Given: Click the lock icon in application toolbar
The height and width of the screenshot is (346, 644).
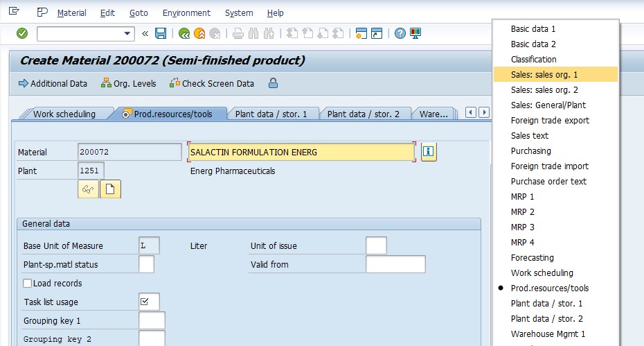Looking at the screenshot, I should 273,83.
